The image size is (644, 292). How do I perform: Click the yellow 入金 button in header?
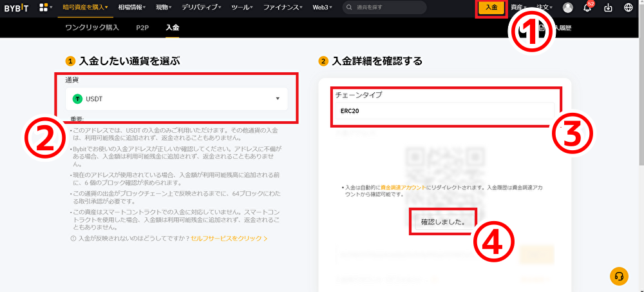point(491,7)
